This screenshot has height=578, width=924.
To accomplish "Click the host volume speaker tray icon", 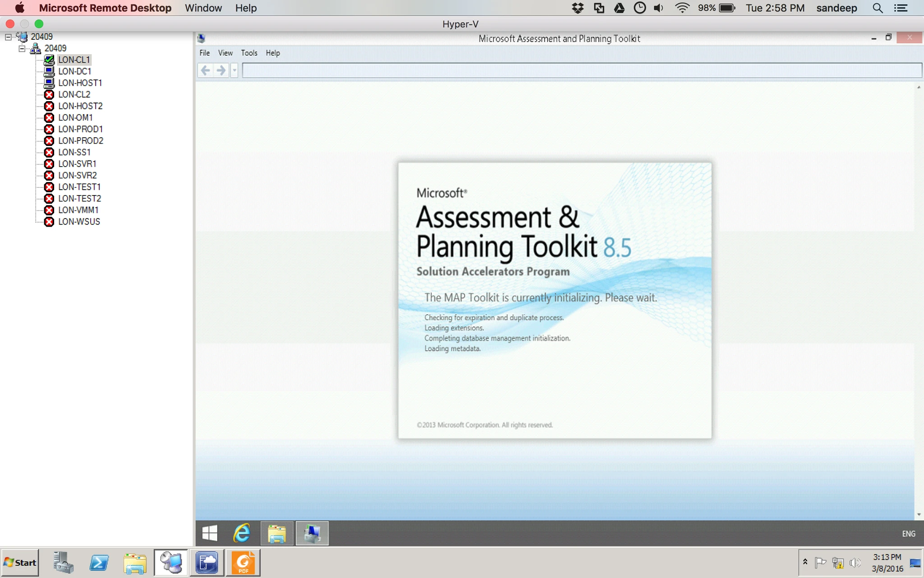I will 855,563.
